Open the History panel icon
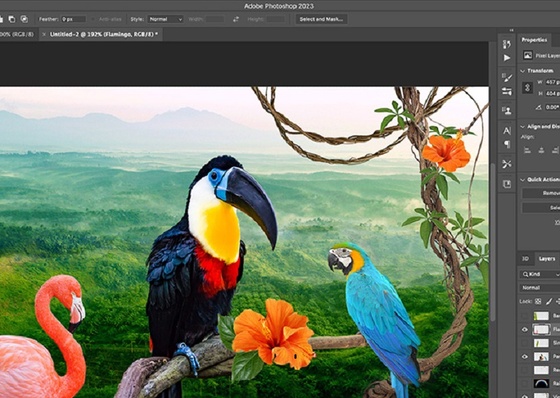The height and width of the screenshot is (398, 560). pos(506,44)
